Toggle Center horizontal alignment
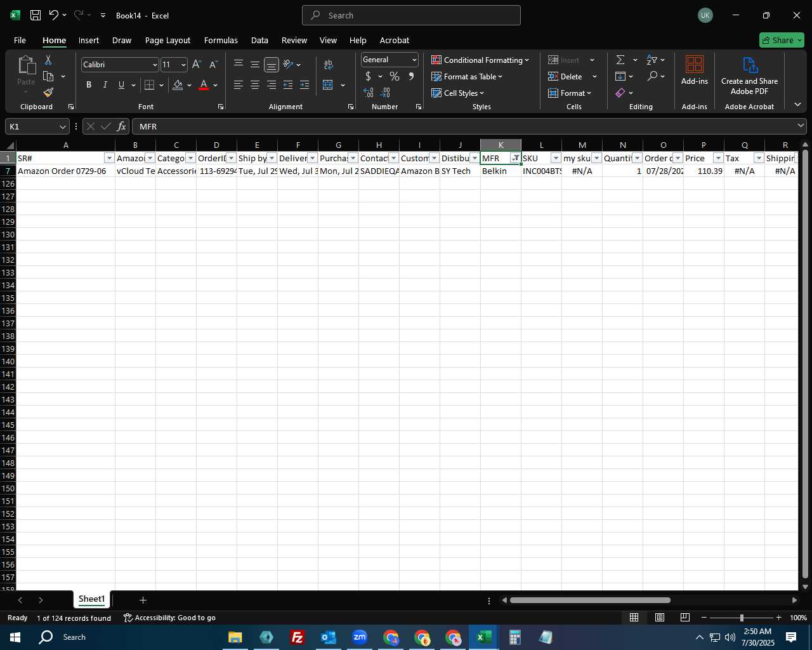The width and height of the screenshot is (812, 650). pos(255,84)
